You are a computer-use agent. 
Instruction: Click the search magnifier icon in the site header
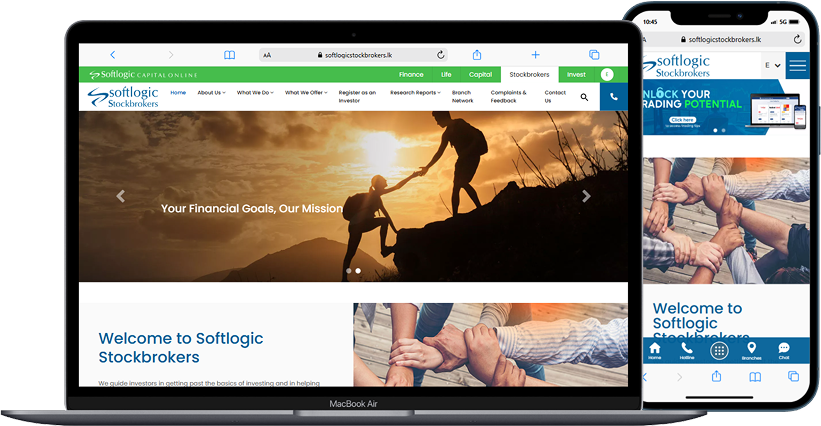(584, 97)
